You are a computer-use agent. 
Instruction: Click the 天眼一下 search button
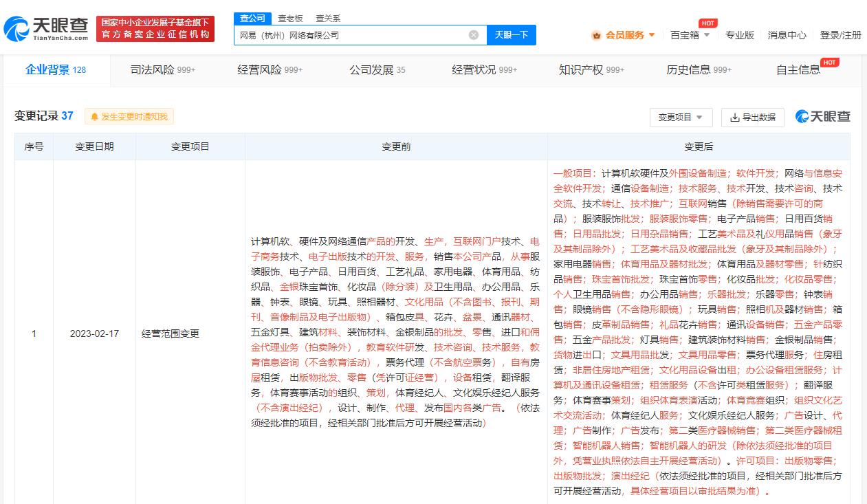point(511,35)
